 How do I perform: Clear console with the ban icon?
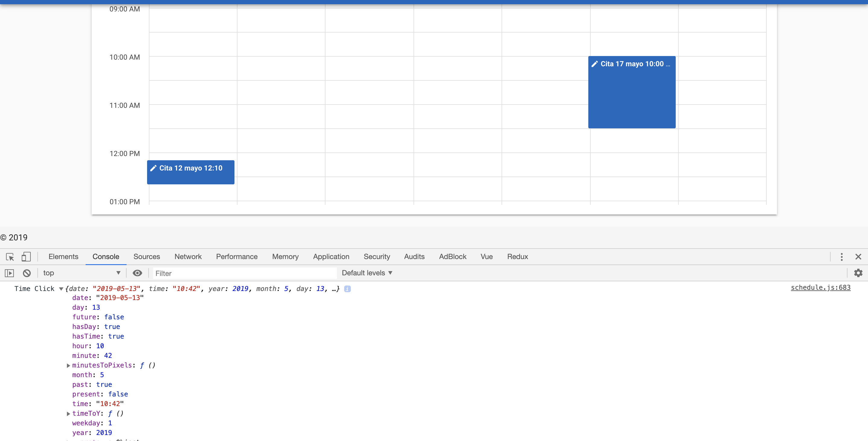pyautogui.click(x=27, y=273)
